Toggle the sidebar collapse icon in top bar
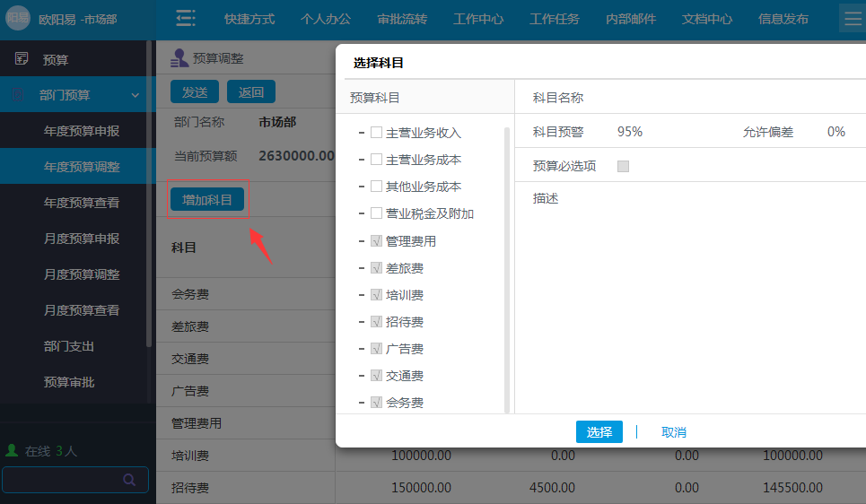The width and height of the screenshot is (866, 504). (x=186, y=19)
